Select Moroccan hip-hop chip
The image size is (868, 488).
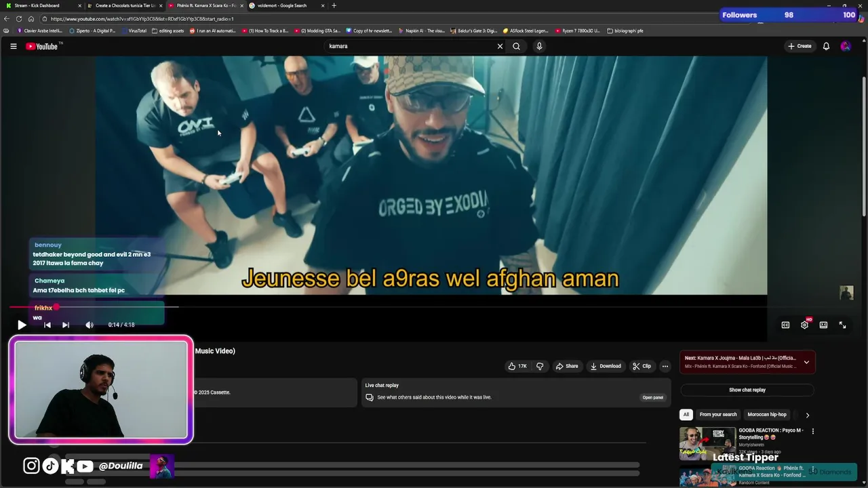pos(767,414)
